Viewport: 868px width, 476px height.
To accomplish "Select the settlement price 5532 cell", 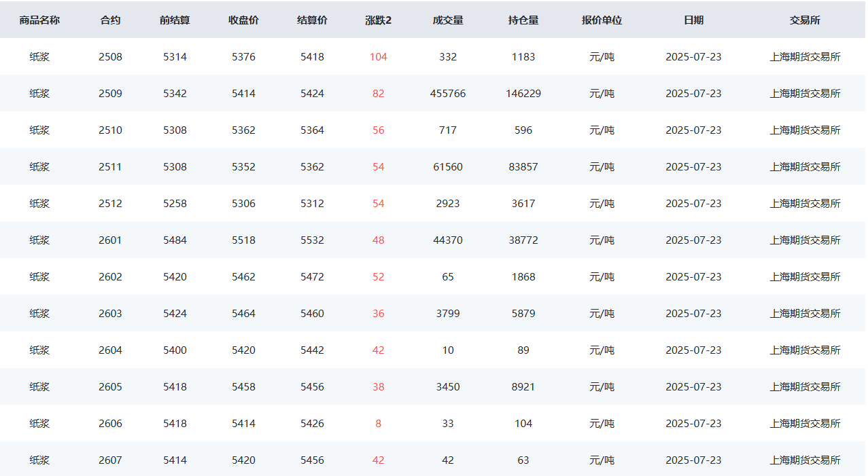I will pyautogui.click(x=312, y=240).
